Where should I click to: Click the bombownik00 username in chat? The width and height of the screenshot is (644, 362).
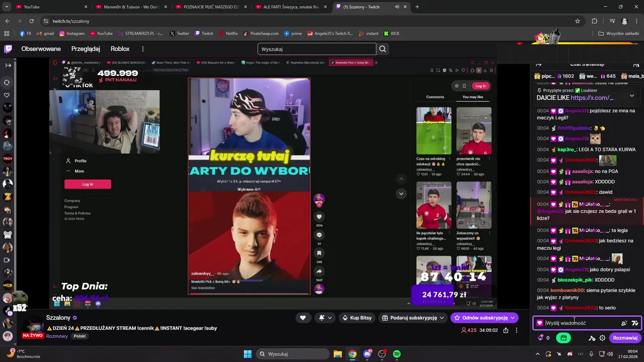click(x=567, y=290)
